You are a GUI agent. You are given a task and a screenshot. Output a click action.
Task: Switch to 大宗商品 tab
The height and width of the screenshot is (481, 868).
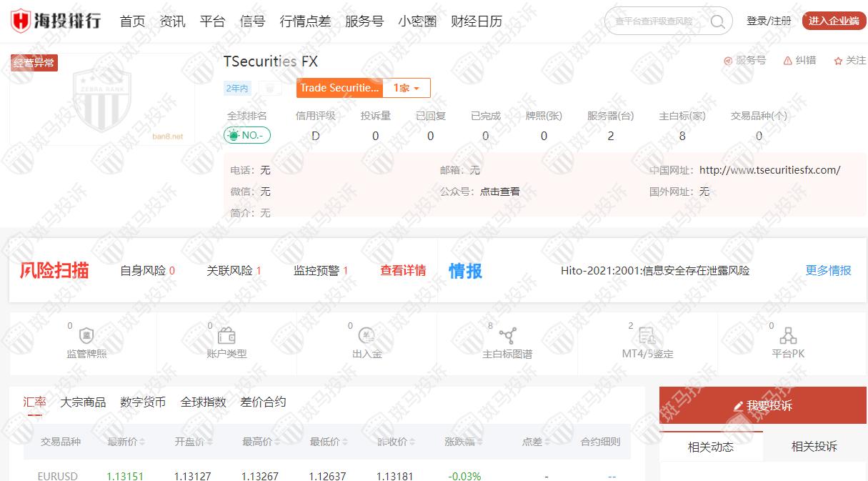[83, 402]
